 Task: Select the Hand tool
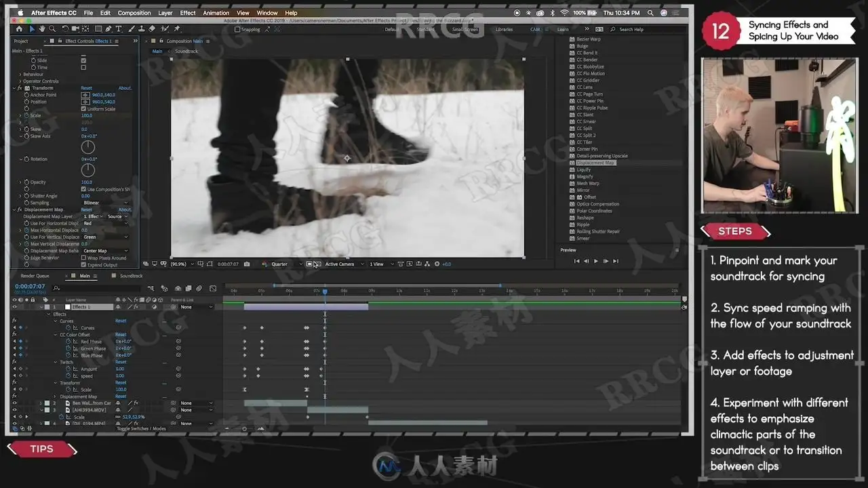(42, 29)
